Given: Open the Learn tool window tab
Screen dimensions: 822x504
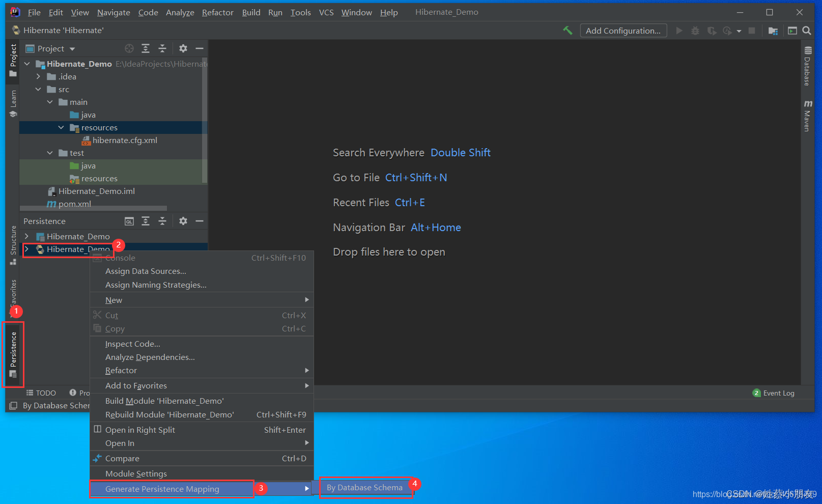Looking at the screenshot, I should click(x=13, y=104).
